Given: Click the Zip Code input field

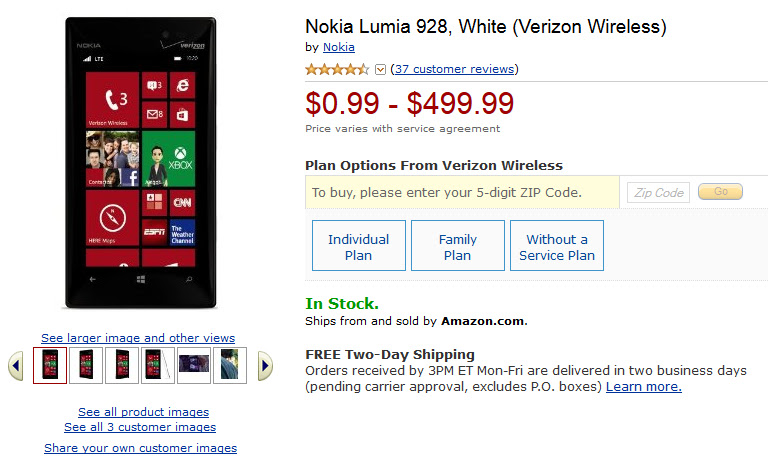Looking at the screenshot, I should pyautogui.click(x=658, y=193).
